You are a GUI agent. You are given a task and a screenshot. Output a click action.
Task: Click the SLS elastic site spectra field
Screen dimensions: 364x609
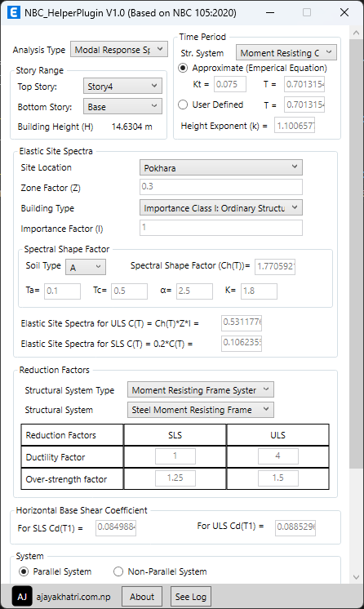point(242,344)
